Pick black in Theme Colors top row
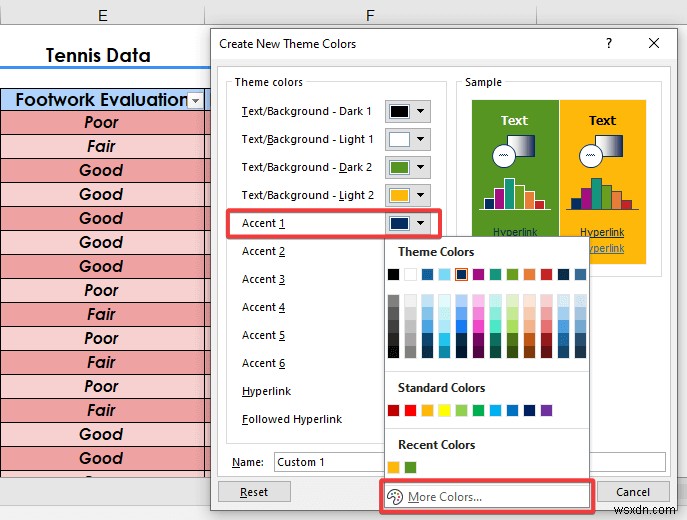This screenshot has height=520, width=687. click(x=393, y=275)
